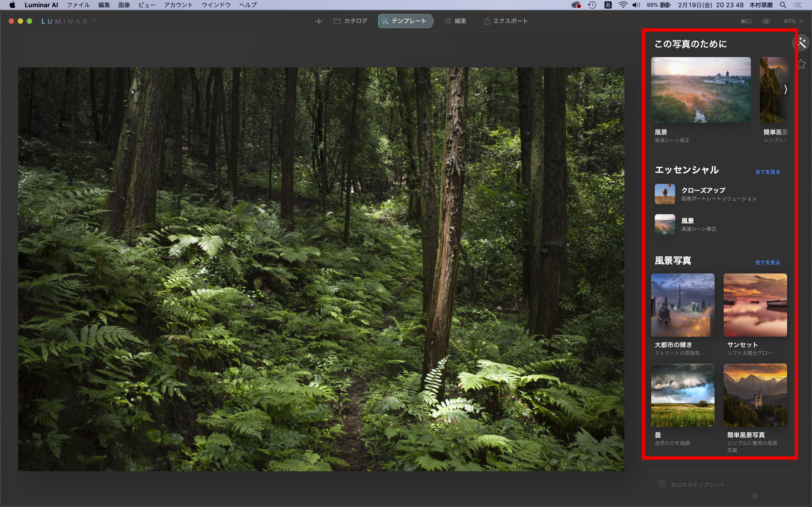The image size is (812, 507).
Task: Click the Time Machine icon in menu bar
Action: pos(592,5)
